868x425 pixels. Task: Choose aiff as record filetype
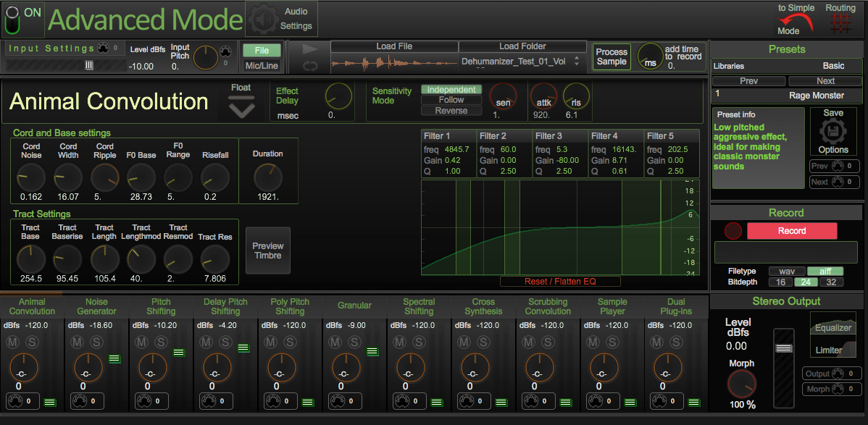[x=825, y=271]
